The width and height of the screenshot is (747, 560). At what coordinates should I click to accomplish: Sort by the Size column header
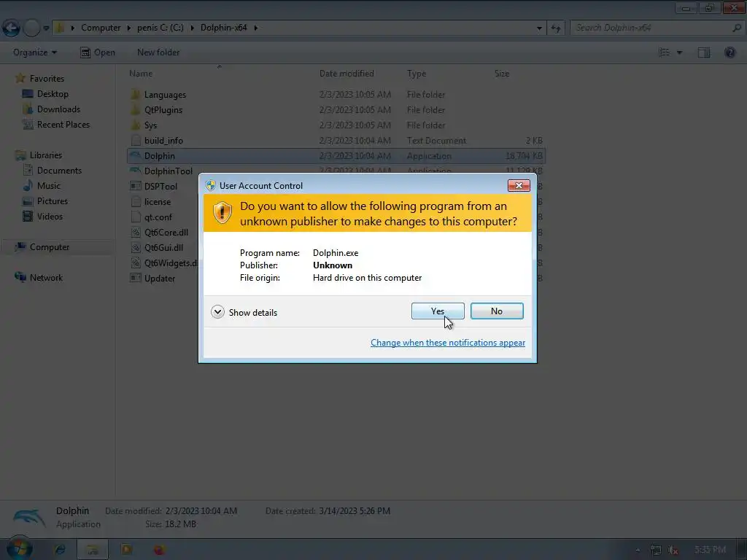pos(502,74)
